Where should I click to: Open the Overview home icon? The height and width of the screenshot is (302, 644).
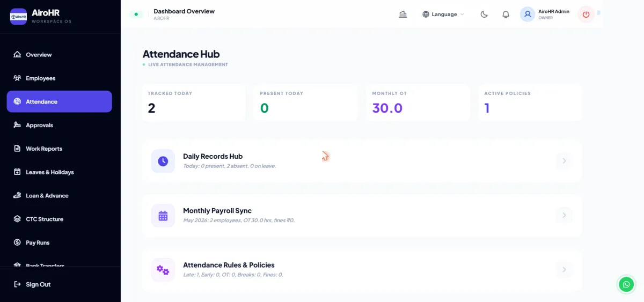pos(17,55)
